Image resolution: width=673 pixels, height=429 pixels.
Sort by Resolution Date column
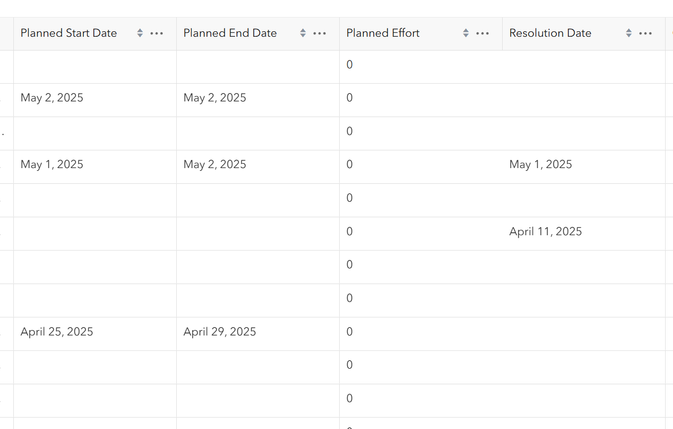[x=629, y=33]
